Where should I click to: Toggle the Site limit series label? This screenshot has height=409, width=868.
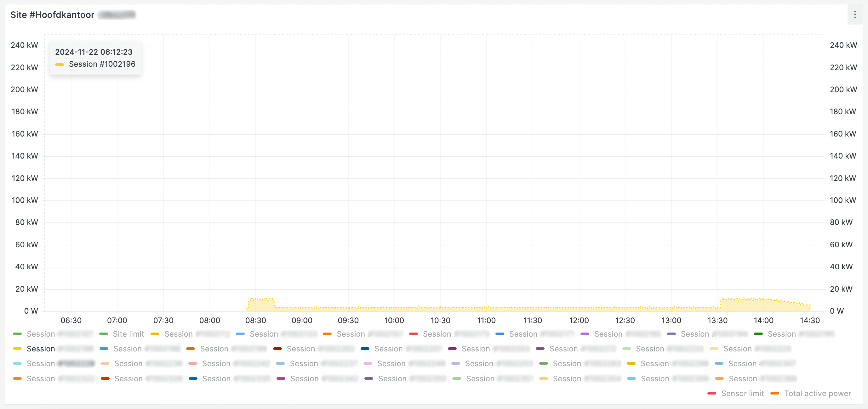pyautogui.click(x=128, y=334)
